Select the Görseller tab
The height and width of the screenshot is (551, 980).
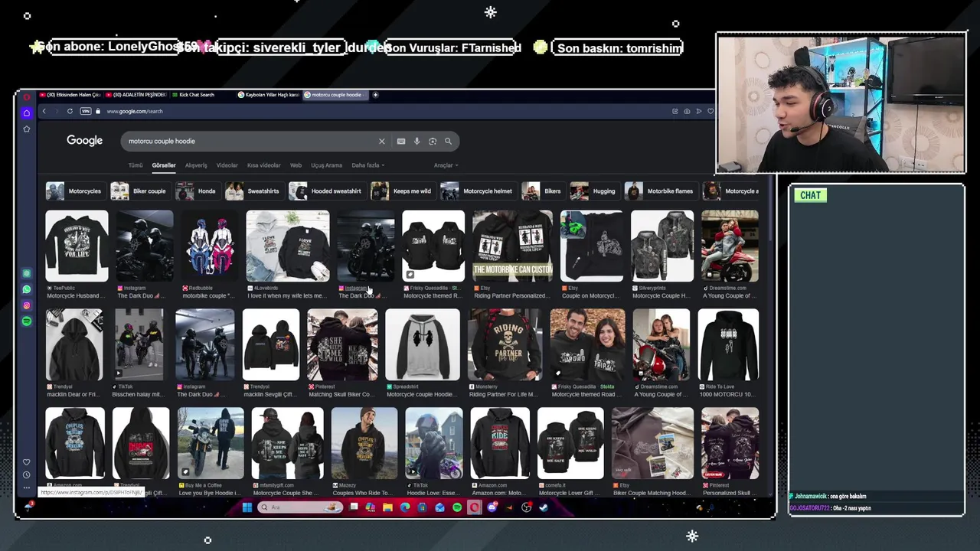(164, 165)
